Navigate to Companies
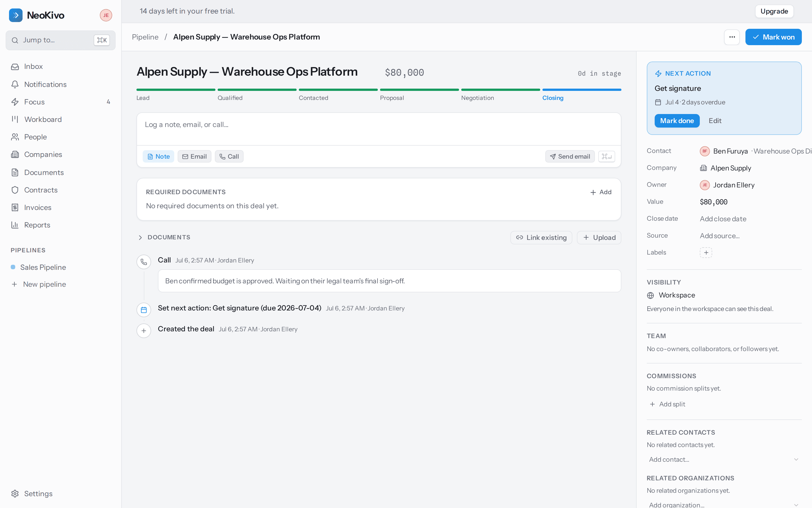The height and width of the screenshot is (508, 812). pos(60,155)
